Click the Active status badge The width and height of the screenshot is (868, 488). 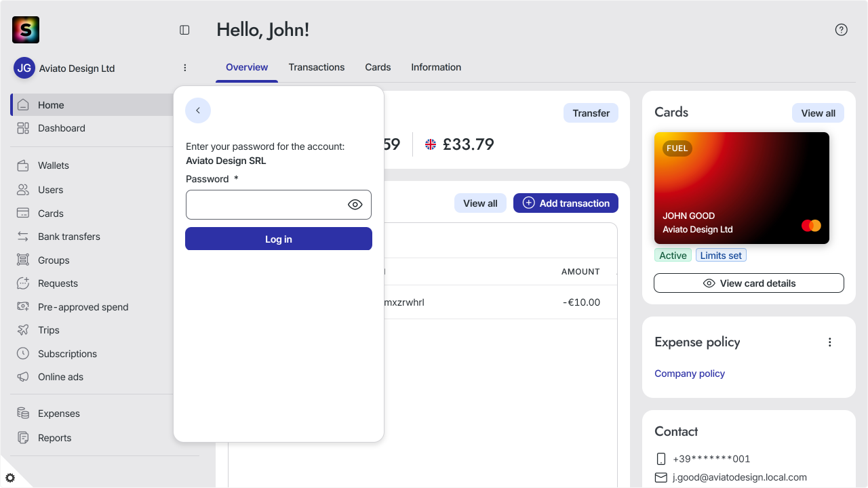673,256
